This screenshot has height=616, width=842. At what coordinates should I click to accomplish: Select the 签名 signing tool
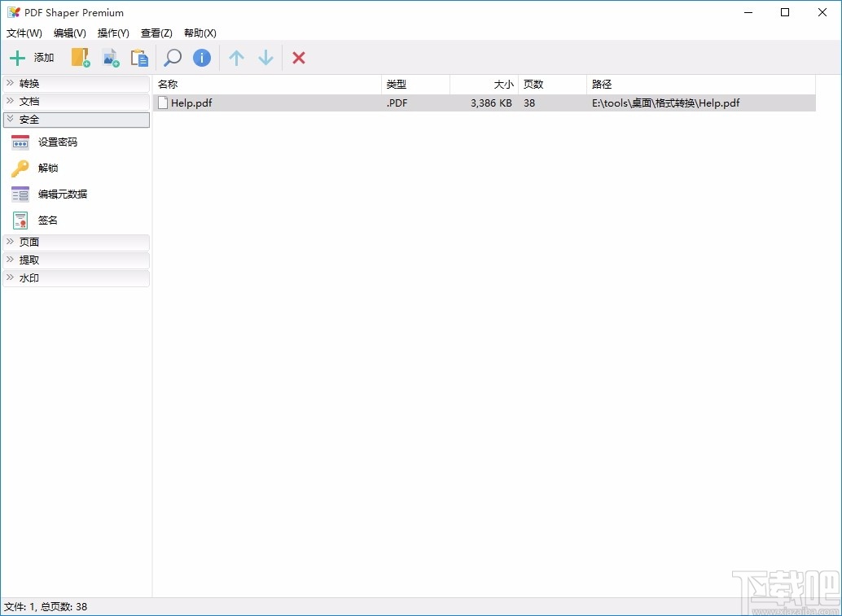pyautogui.click(x=47, y=220)
